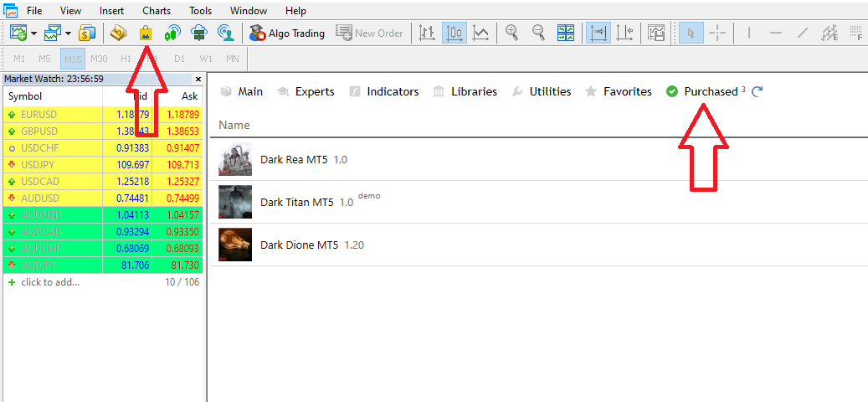Image resolution: width=868 pixels, height=402 pixels.
Task: Toggle chart auto scroll to end
Action: pos(598,33)
